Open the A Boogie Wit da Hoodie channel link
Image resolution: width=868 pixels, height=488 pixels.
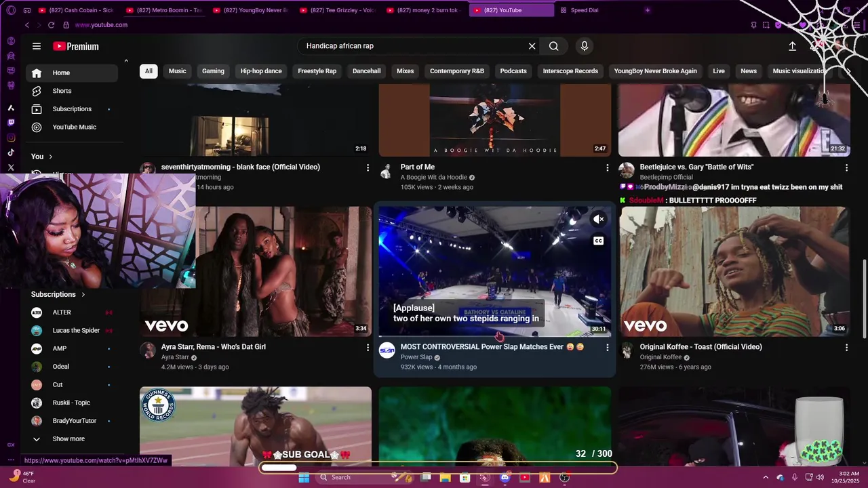coord(433,178)
